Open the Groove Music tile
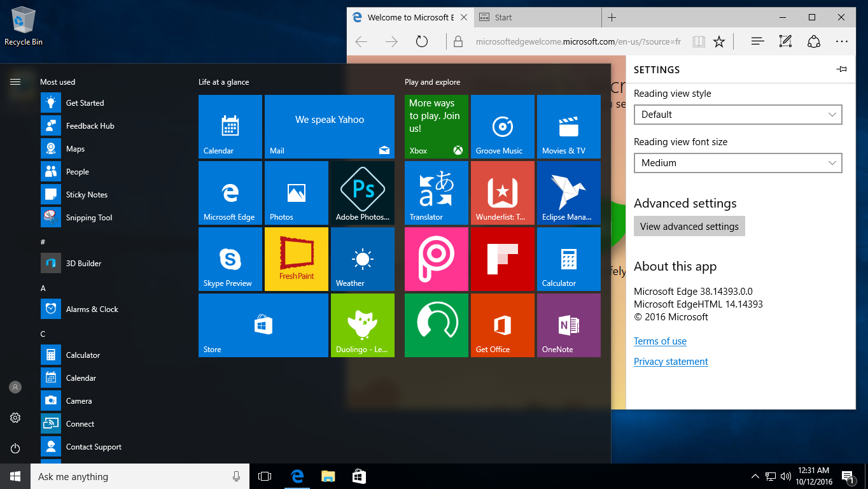Viewport: 868px width, 489px height. pyautogui.click(x=503, y=127)
